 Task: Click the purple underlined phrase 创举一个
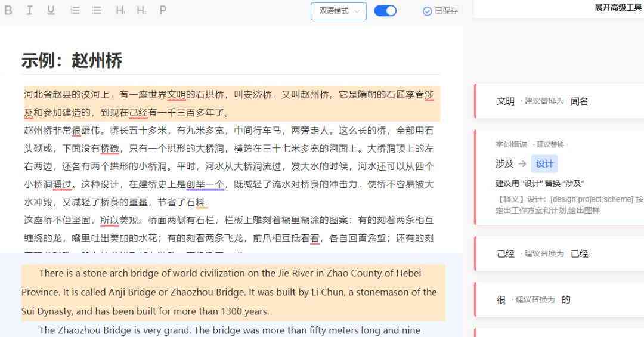205,184
